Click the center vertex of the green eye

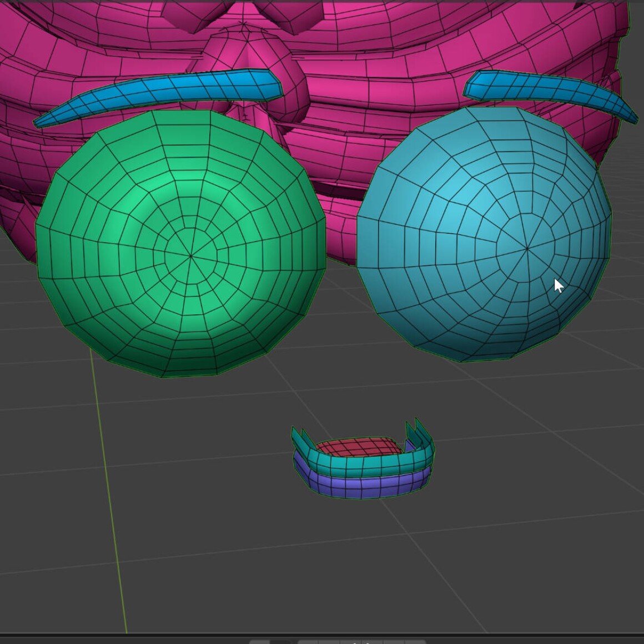point(191,256)
